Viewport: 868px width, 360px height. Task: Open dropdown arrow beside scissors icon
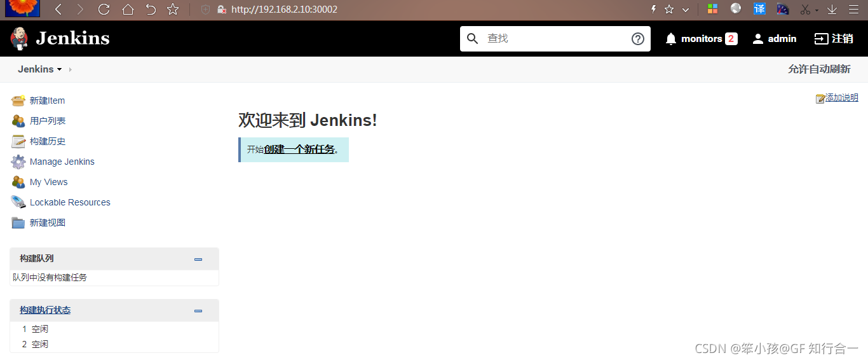817,10
